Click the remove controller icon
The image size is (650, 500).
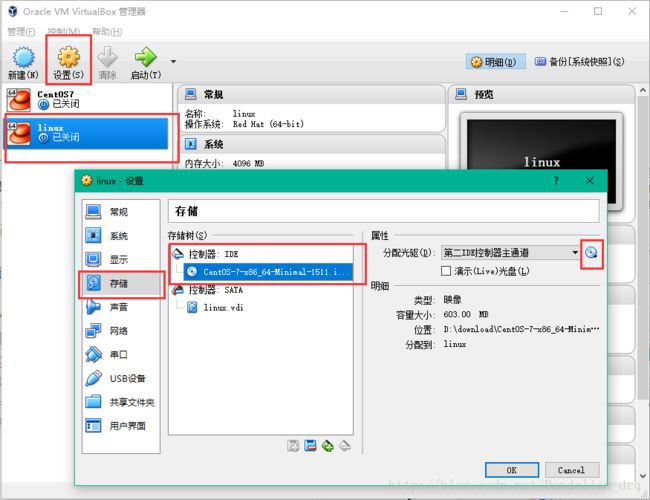click(x=345, y=446)
